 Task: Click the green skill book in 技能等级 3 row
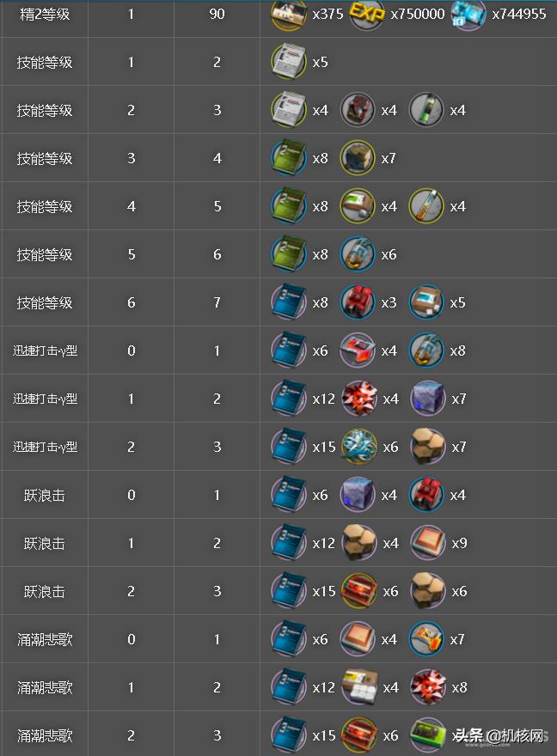pyautogui.click(x=289, y=158)
